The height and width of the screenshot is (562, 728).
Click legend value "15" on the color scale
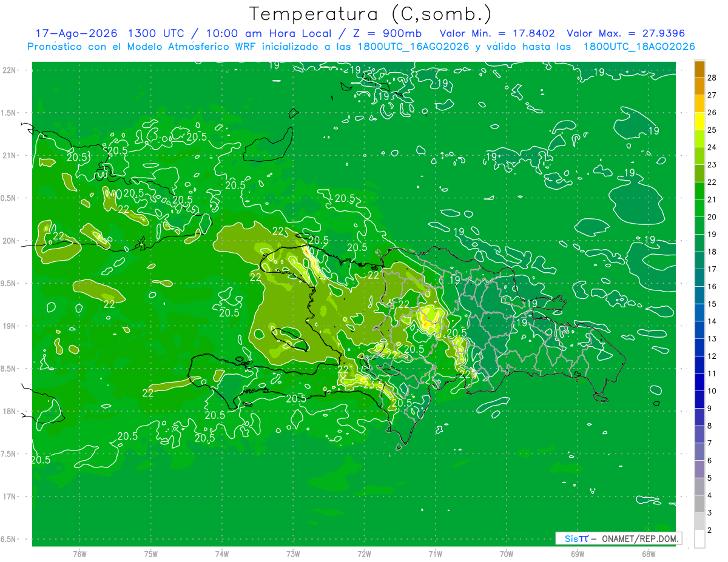(x=712, y=304)
